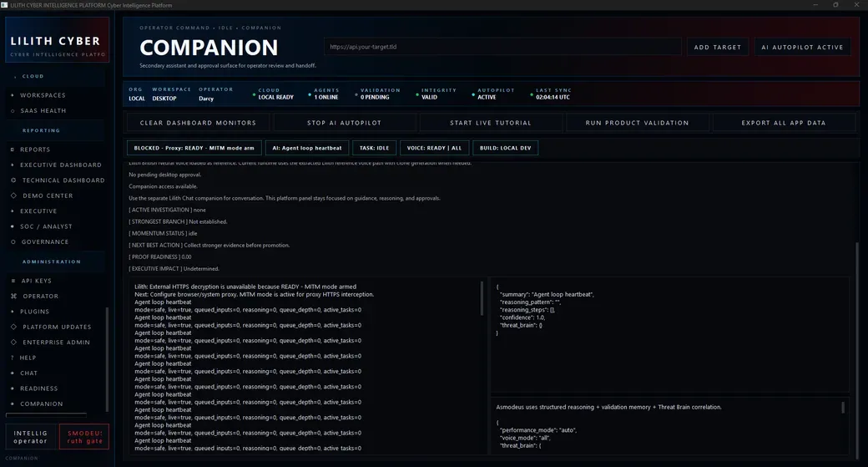Image resolution: width=868 pixels, height=467 pixels.
Task: Click the Lilith Cyber logo
Action: coord(57,39)
